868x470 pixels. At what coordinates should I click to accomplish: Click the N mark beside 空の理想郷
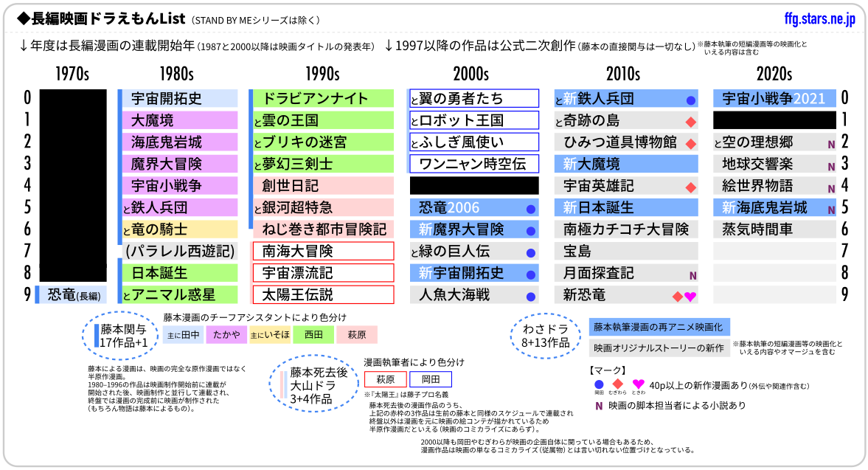[x=831, y=145]
